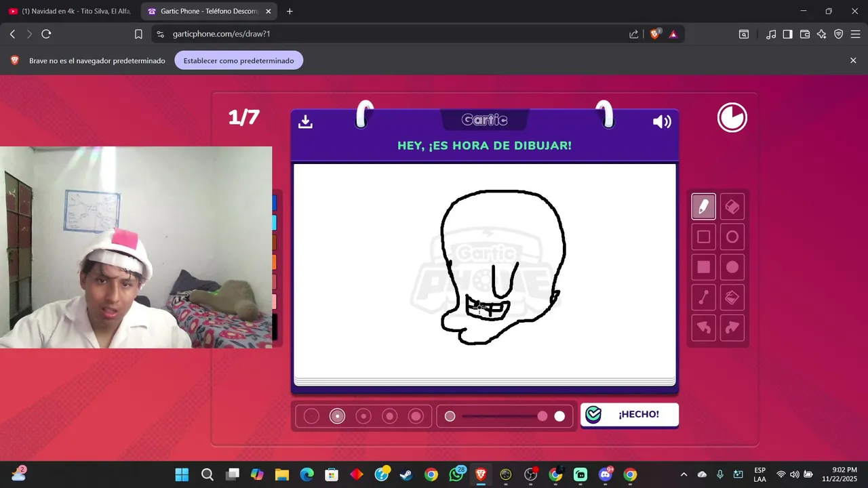Pick the second brush size

(337, 416)
